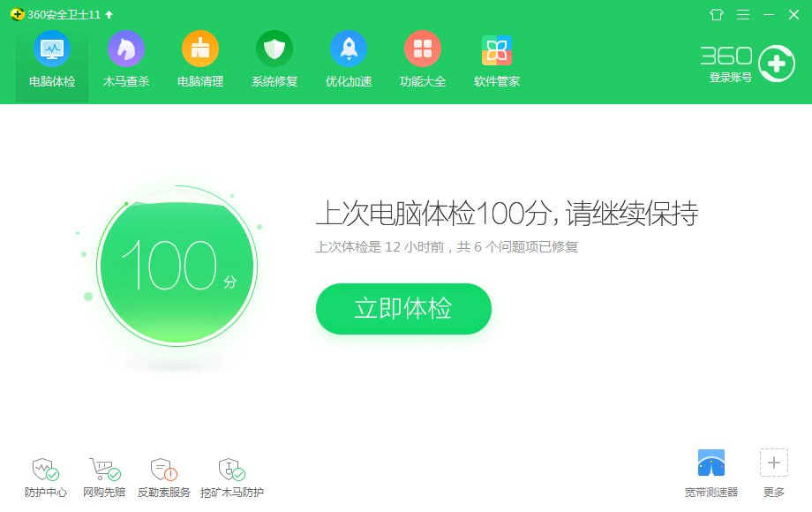This screenshot has width=812, height=512.
Task: Open 网购先赔 shopping protection
Action: (104, 472)
